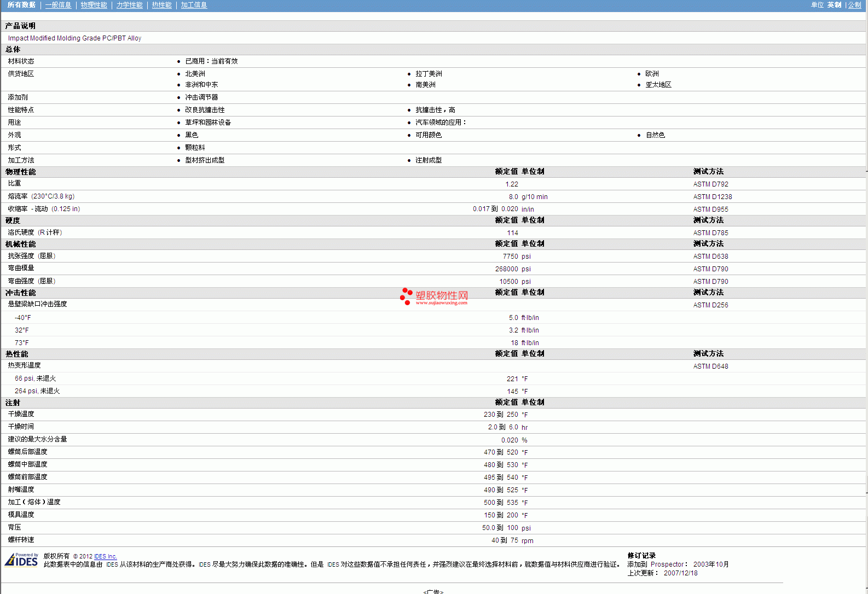Image resolution: width=868 pixels, height=594 pixels.
Task: Open the 所有数据 tab
Action: 21,5
